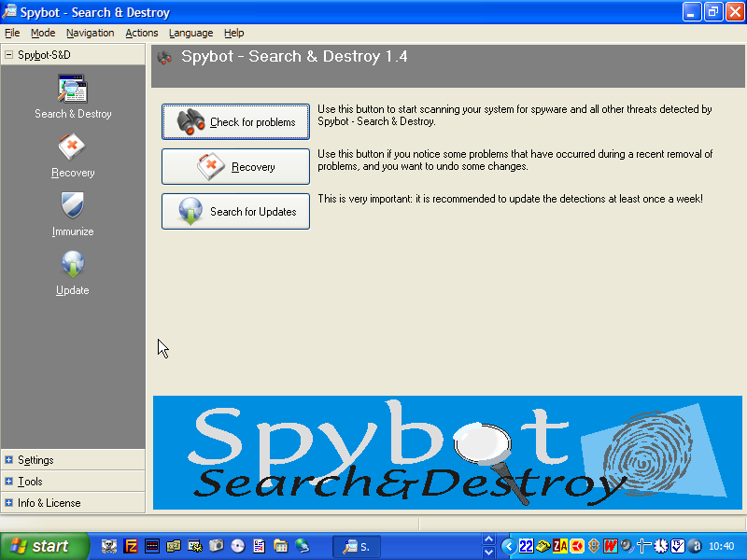Viewport: 747px width, 560px height.
Task: Expand the Info & License sidebar section
Action: [x=8, y=503]
